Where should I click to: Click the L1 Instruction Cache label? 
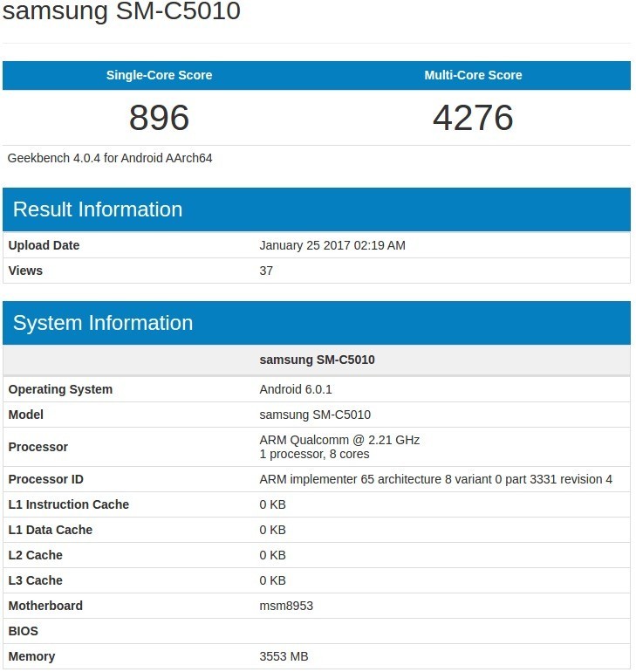pyautogui.click(x=68, y=504)
